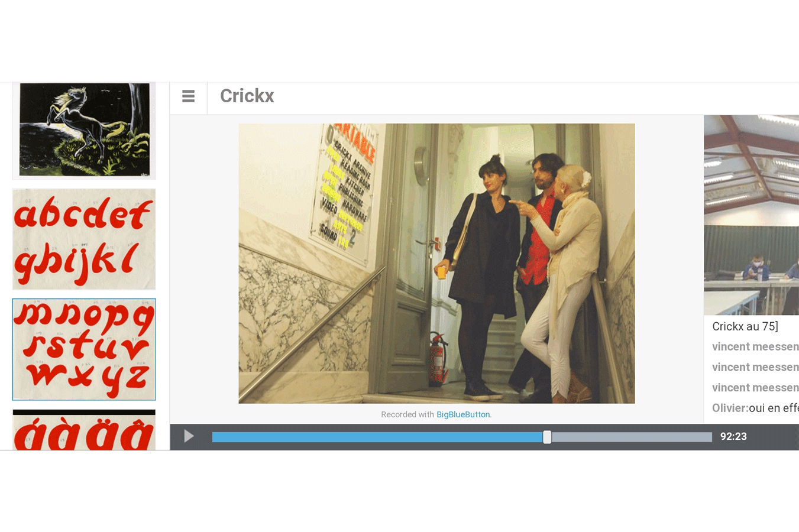Screen dimensions: 799x532
Task: Seek within the blue played portion of progress bar
Action: [x=379, y=437]
